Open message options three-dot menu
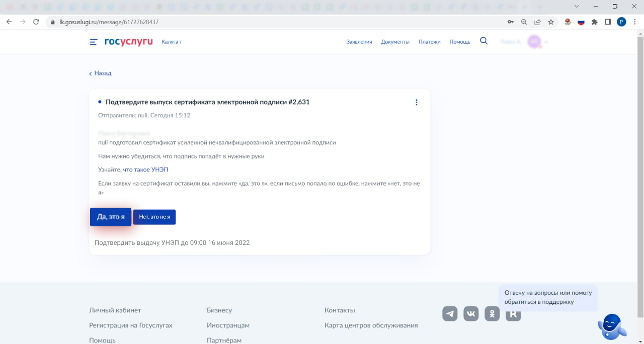Screen dimensions: 644x344 point(416,102)
